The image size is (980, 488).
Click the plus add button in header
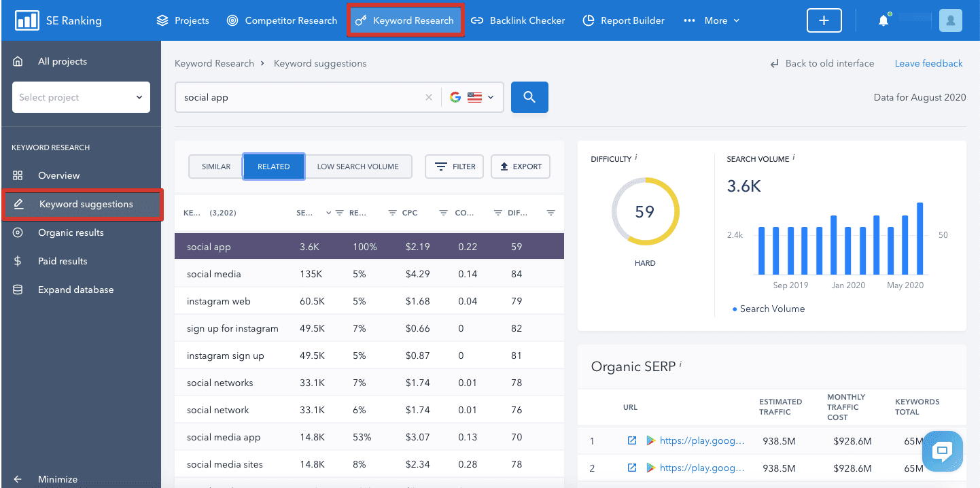(824, 20)
